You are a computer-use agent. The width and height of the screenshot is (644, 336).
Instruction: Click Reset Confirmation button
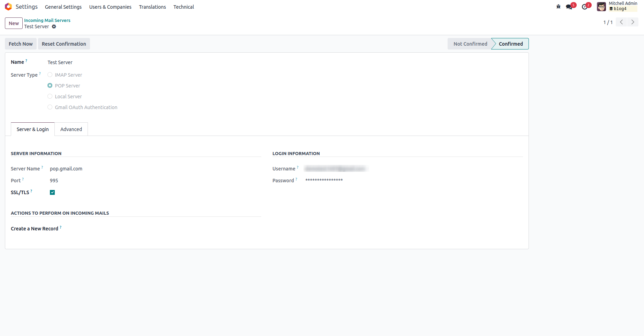point(64,44)
